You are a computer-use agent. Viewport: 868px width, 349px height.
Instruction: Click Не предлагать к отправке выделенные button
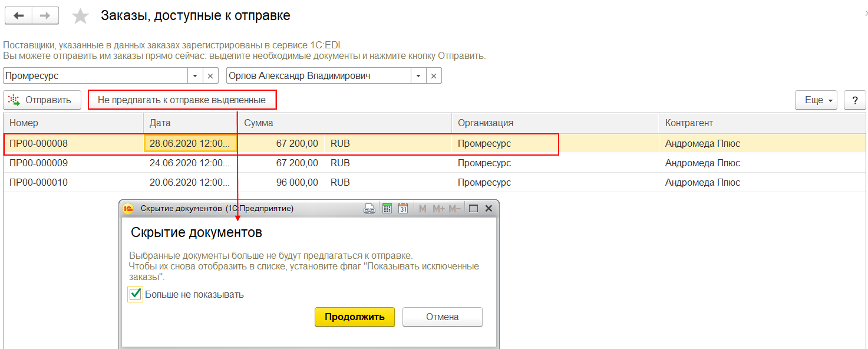pyautogui.click(x=182, y=100)
